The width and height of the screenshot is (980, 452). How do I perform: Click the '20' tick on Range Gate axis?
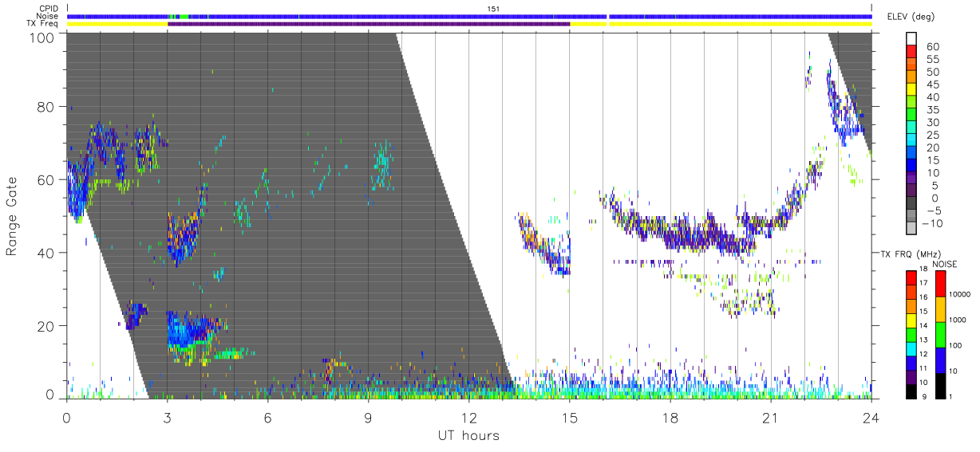(45, 326)
